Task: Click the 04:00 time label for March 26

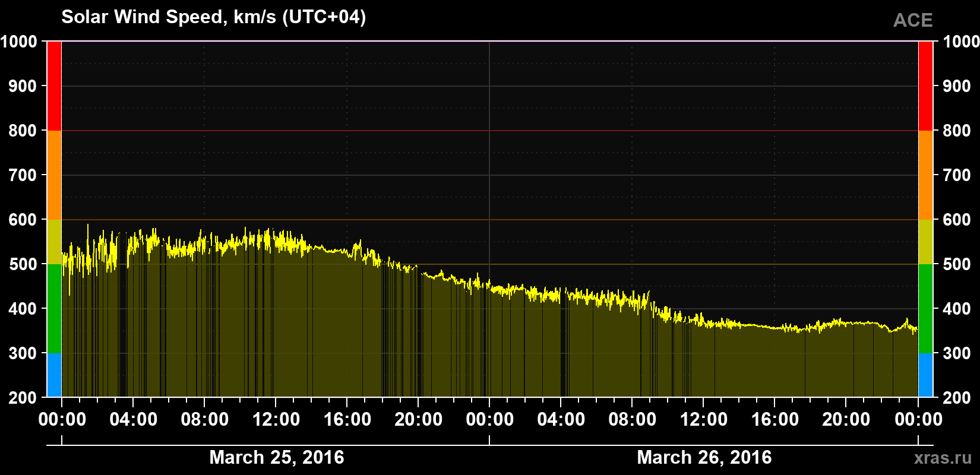Action: 561,419
